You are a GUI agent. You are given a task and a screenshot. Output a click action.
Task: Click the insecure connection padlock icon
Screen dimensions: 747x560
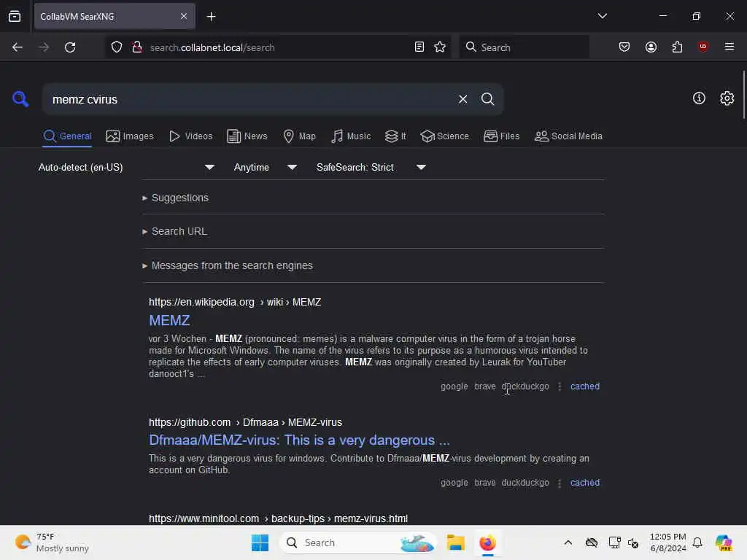coord(137,47)
